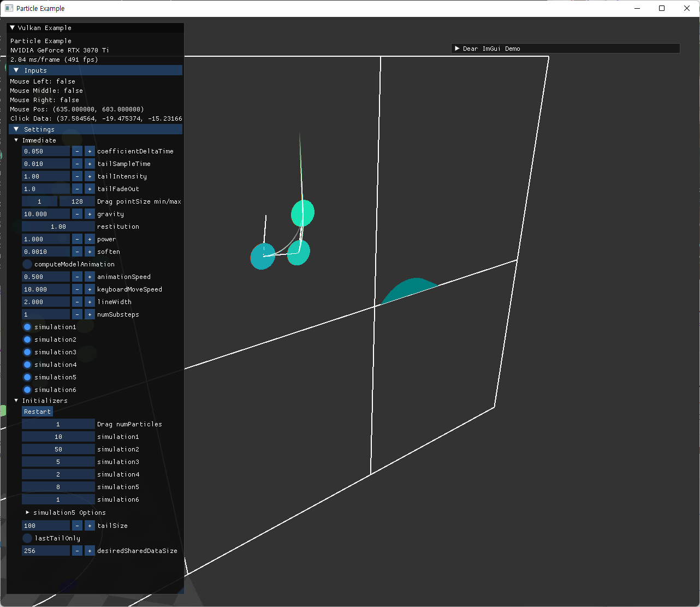This screenshot has width=700, height=607.
Task: Click the pointSize min drag field
Action: 39,201
